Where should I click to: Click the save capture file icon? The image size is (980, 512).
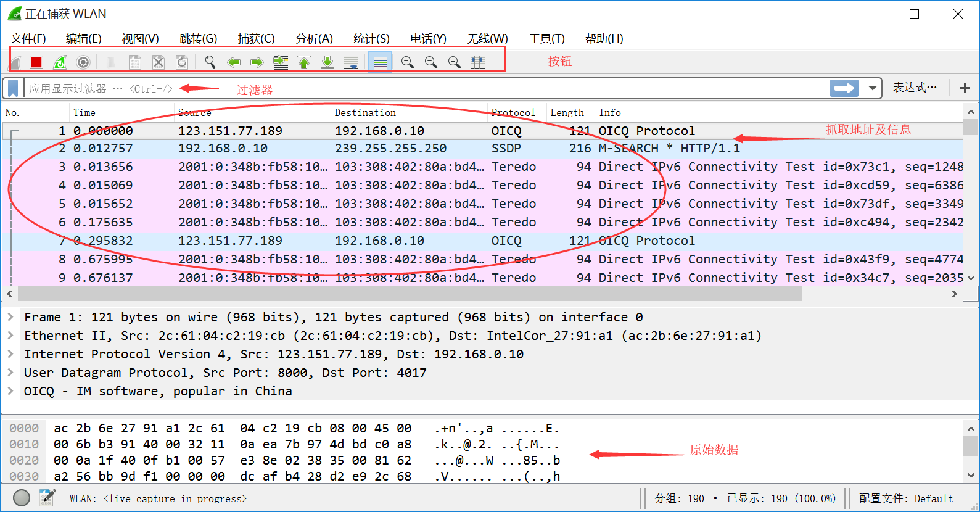click(x=135, y=62)
